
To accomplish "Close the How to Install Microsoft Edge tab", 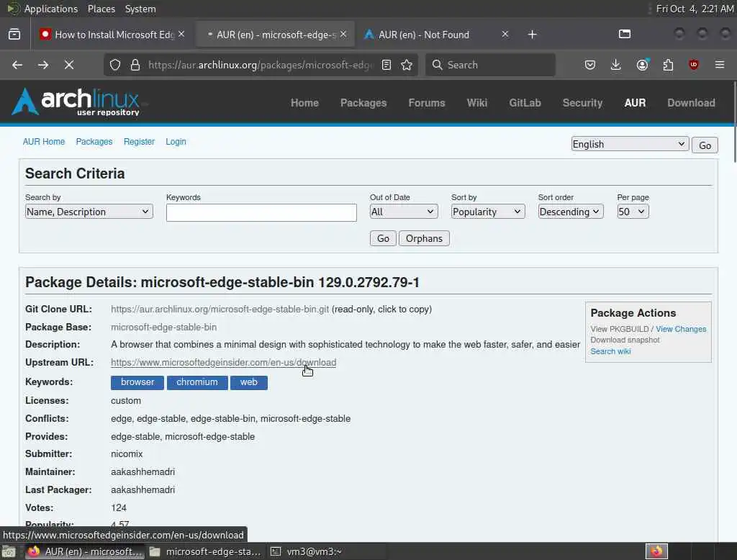I will (x=181, y=35).
